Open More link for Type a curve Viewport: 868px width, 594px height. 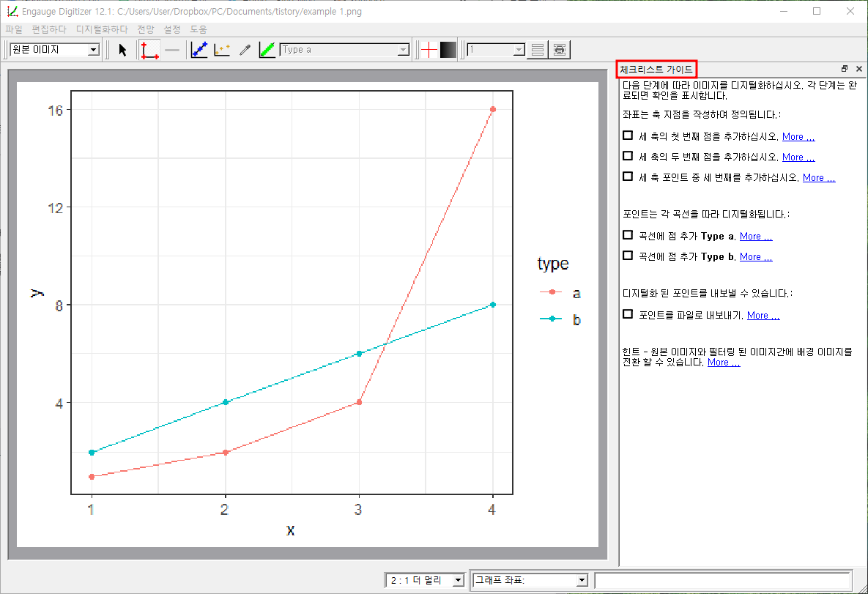pyautogui.click(x=756, y=237)
